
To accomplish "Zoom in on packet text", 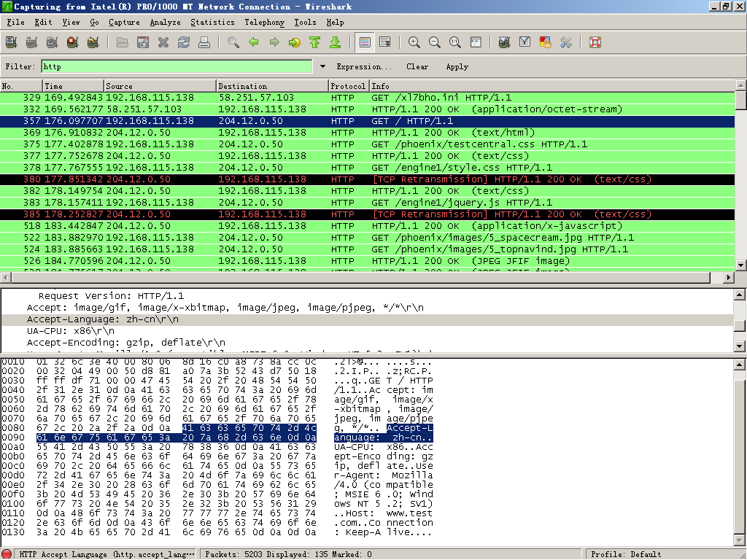I will (x=414, y=42).
